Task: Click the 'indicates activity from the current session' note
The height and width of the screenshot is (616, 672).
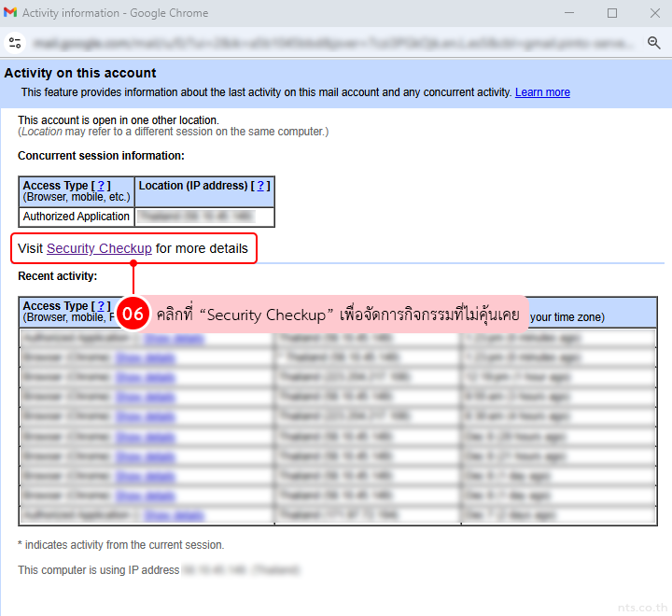Action: point(120,545)
